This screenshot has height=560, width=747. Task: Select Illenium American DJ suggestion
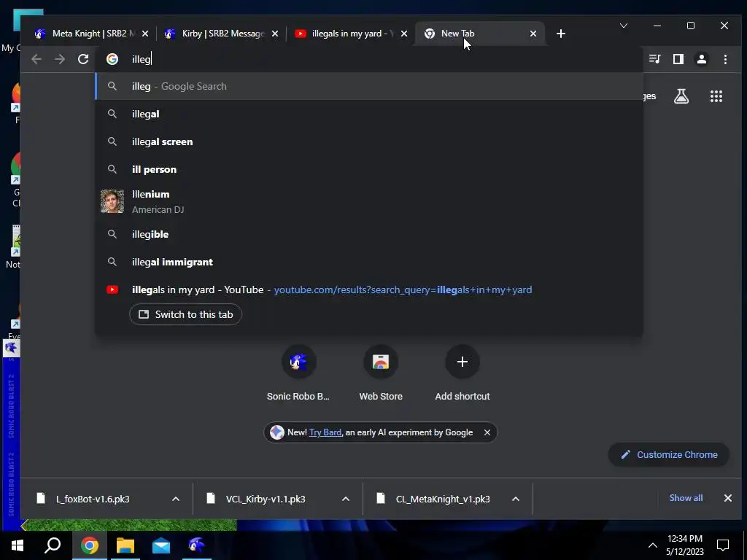pos(369,201)
